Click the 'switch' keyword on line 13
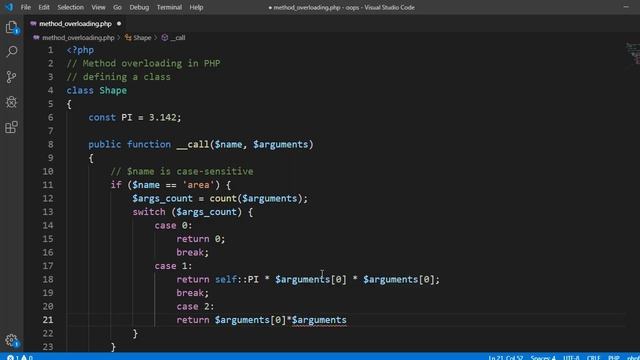Screen dimensions: 640x360 pos(149,212)
